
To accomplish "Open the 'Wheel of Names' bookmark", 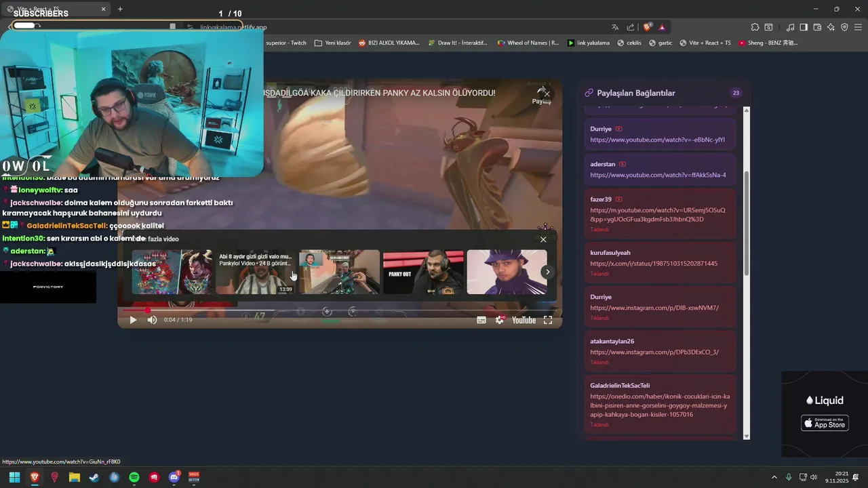I will pos(528,43).
